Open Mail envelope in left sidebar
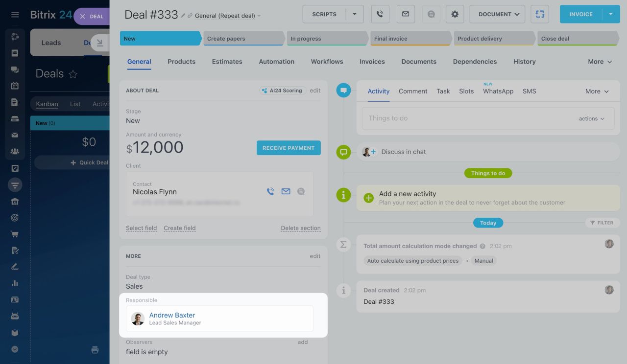 coord(15,135)
